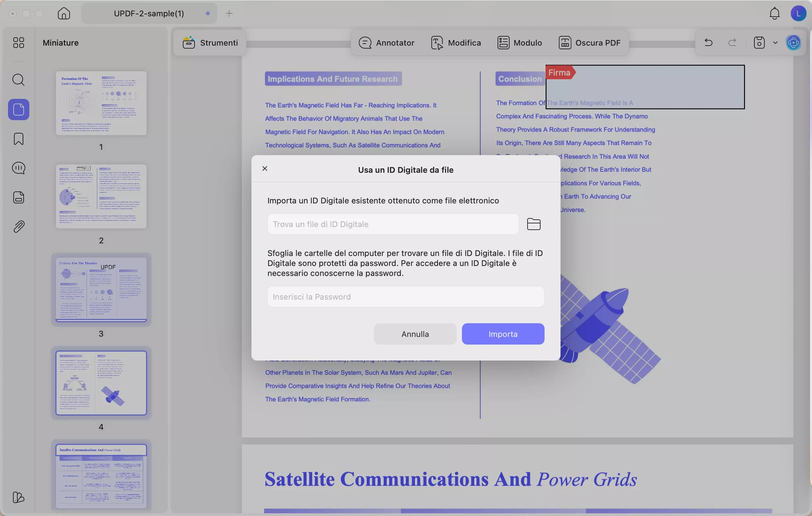Go to the home screen icon

[x=64, y=13]
